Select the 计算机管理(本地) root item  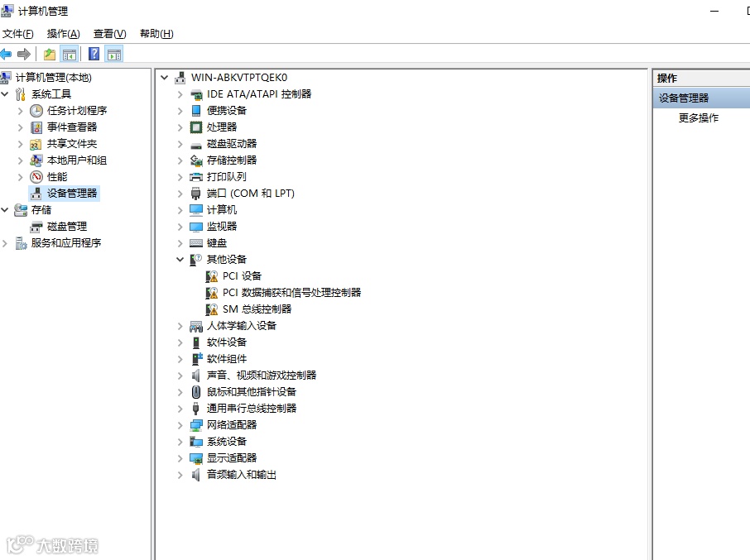54,78
